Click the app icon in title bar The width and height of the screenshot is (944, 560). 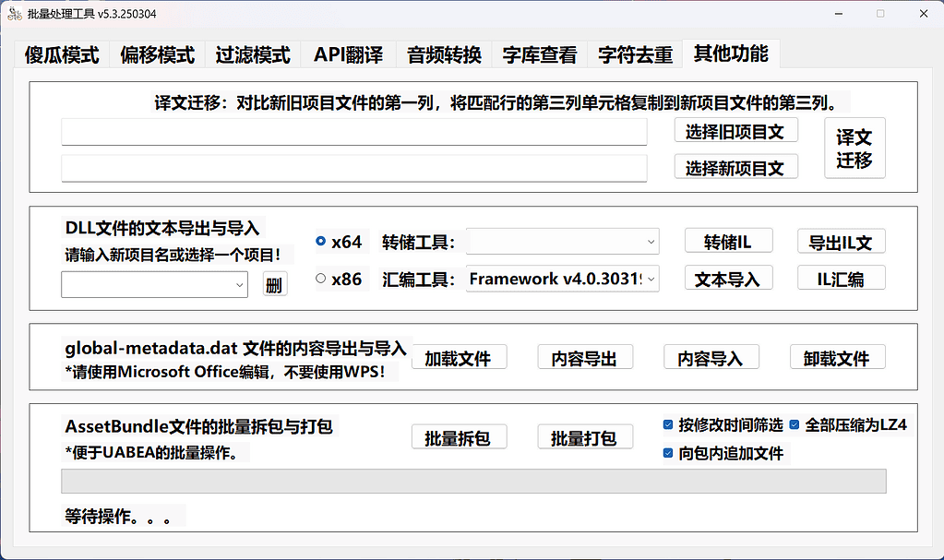(16, 14)
